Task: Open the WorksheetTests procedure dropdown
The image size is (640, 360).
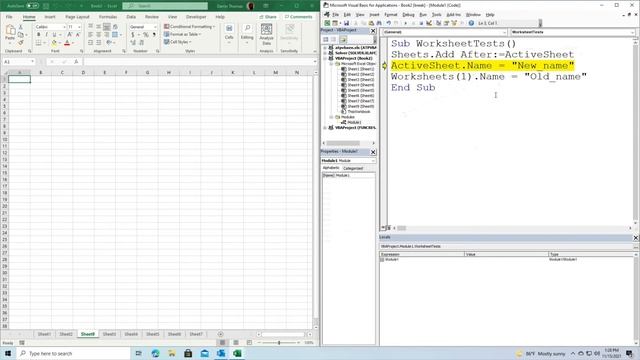Action: [x=632, y=32]
